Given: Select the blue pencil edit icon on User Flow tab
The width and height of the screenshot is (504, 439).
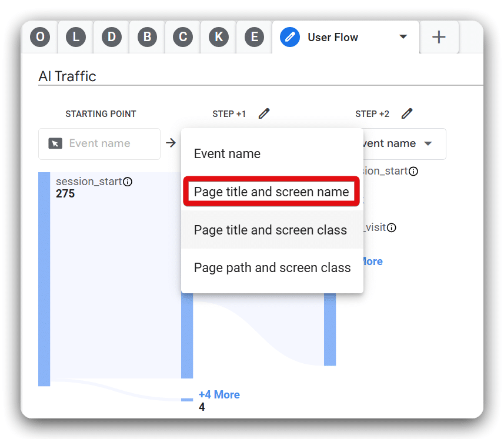Looking at the screenshot, I should tap(289, 36).
